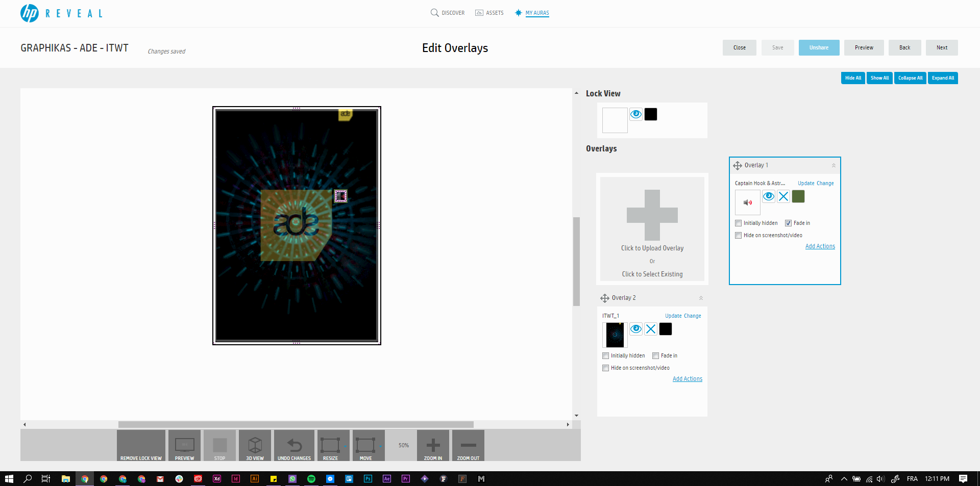The height and width of the screenshot is (486, 980).
Task: Click Show All overlays
Action: (879, 78)
